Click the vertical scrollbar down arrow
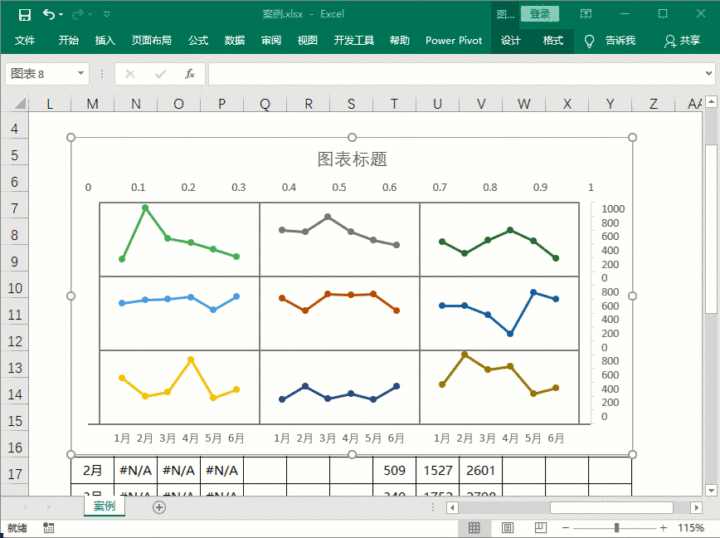The width and height of the screenshot is (720, 538). coord(711,490)
